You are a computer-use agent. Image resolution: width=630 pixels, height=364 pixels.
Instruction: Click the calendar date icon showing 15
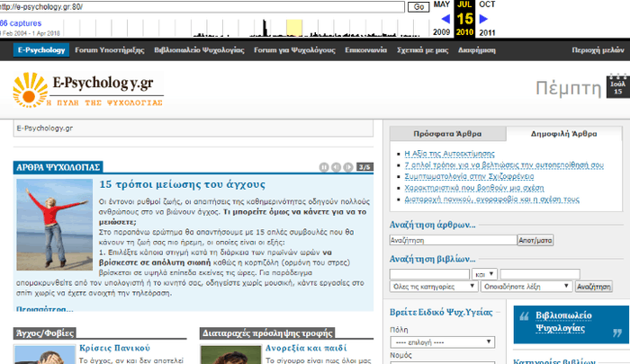pyautogui.click(x=616, y=87)
